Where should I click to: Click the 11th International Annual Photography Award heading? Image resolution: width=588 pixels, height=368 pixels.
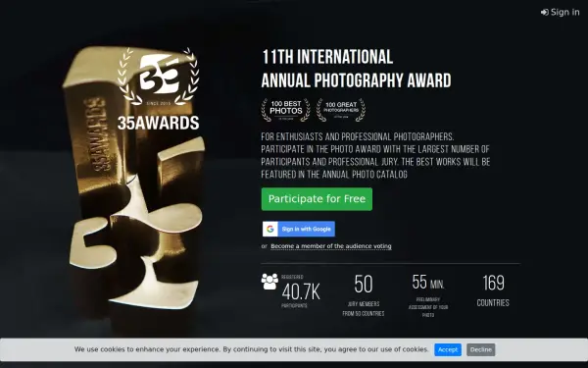tap(356, 69)
